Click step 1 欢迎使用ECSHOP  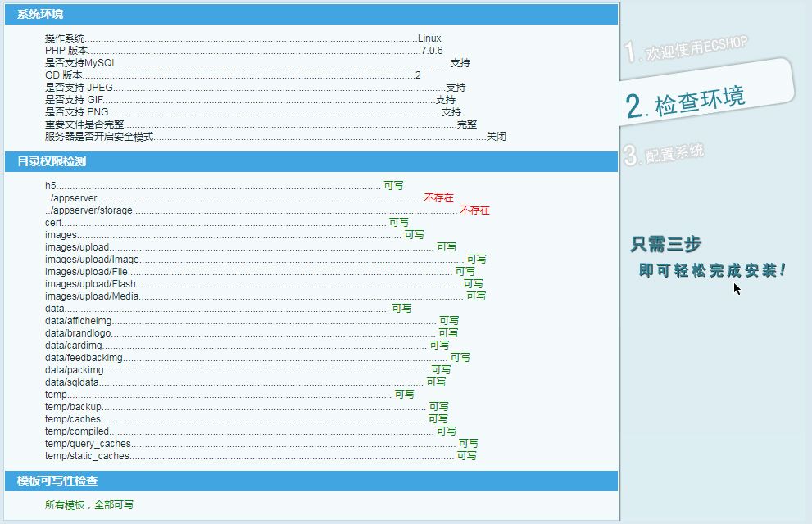tap(687, 49)
